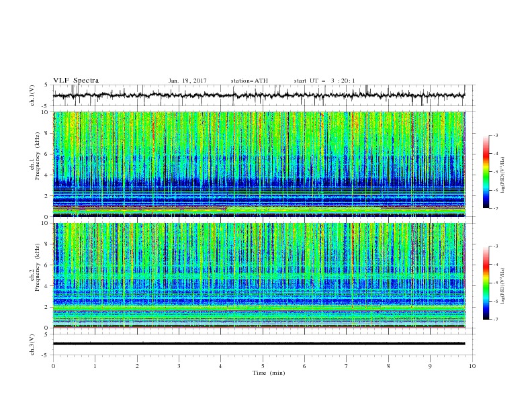This screenshot has height=411, width=532.
Task: Click the "-3" tick on ch.1 color bar
Action: (x=496, y=135)
